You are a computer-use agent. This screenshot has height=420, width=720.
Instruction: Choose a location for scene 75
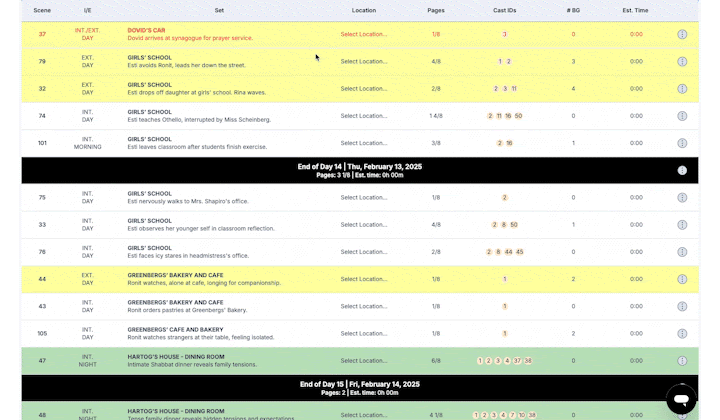[363, 198]
